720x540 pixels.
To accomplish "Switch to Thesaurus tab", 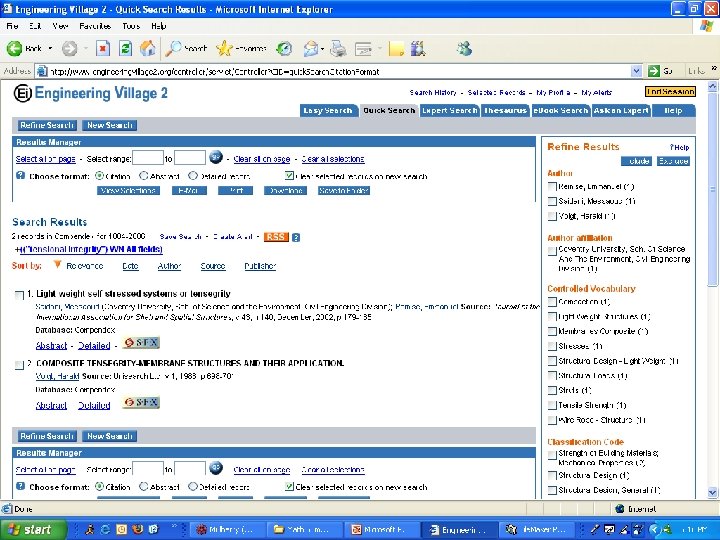I will [x=505, y=111].
